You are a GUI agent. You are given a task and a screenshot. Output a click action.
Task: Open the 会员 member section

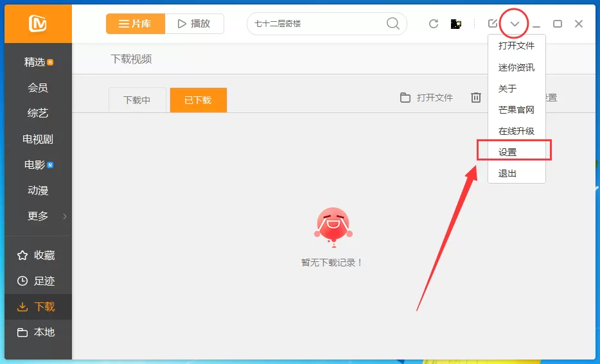[38, 87]
